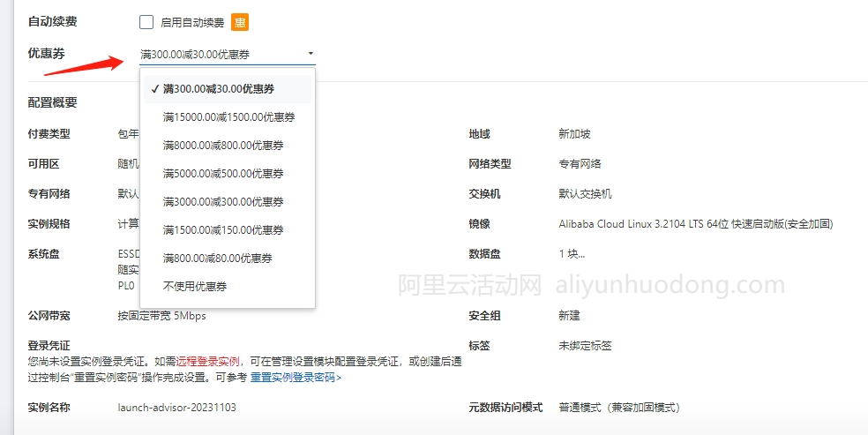Screen dimensions: 868x435
Task: Click the 1 块... data disk value
Action: click(x=572, y=254)
